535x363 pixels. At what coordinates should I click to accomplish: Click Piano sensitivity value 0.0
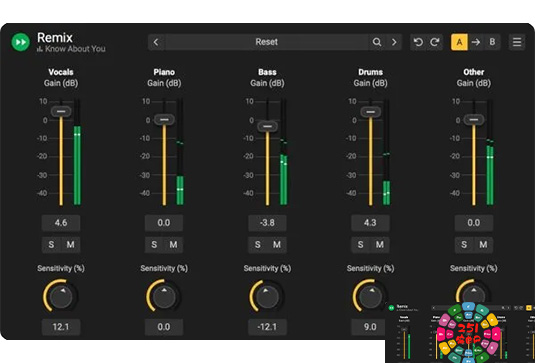click(164, 327)
